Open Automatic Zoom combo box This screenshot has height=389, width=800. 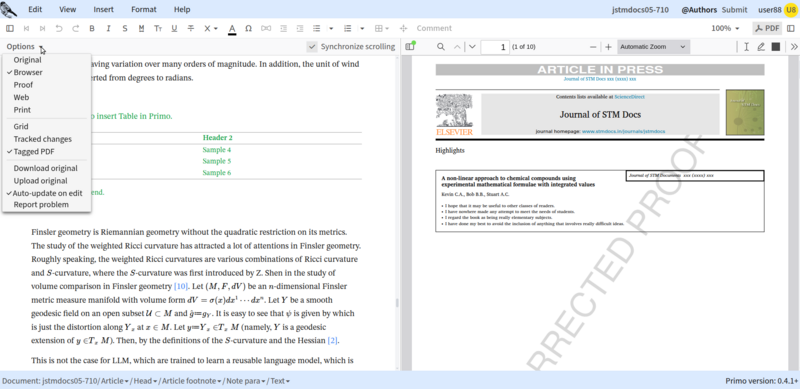pos(653,47)
